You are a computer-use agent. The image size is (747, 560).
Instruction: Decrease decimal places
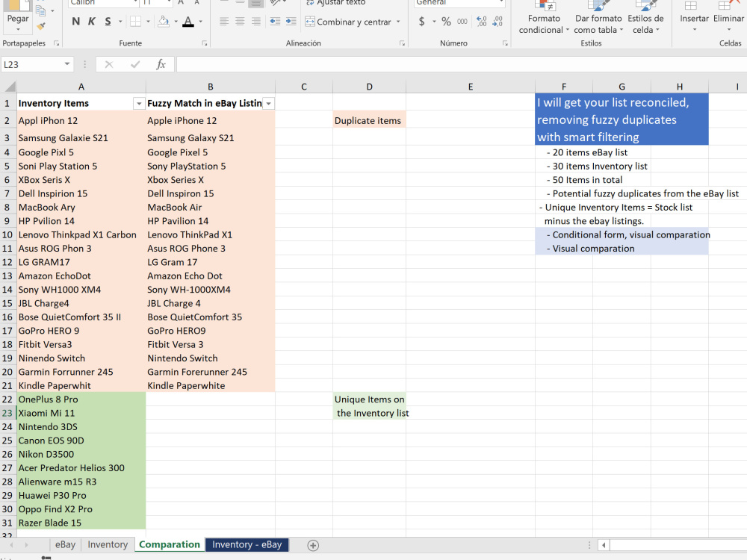point(498,22)
